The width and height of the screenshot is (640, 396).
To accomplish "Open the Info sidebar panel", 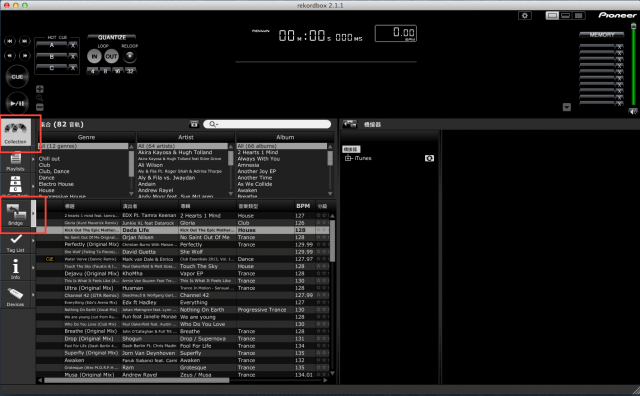I will pyautogui.click(x=16, y=269).
